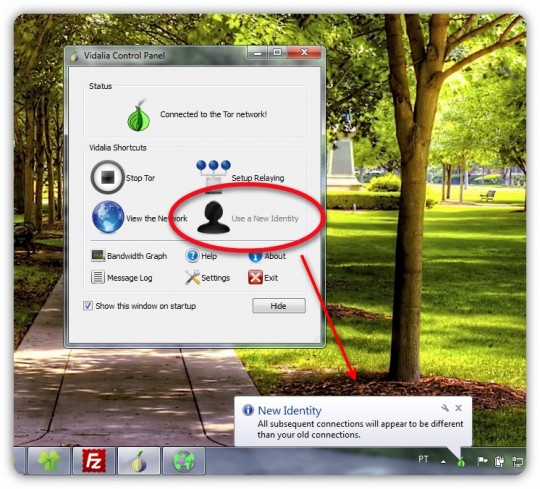Open the Bandwidth Graph via its icon
540x489 pixels.
point(98,256)
